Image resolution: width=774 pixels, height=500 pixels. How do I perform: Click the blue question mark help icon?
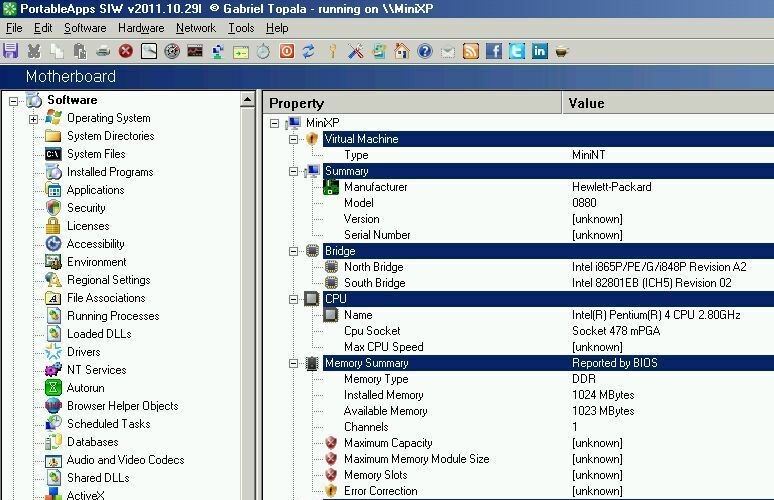pos(425,51)
